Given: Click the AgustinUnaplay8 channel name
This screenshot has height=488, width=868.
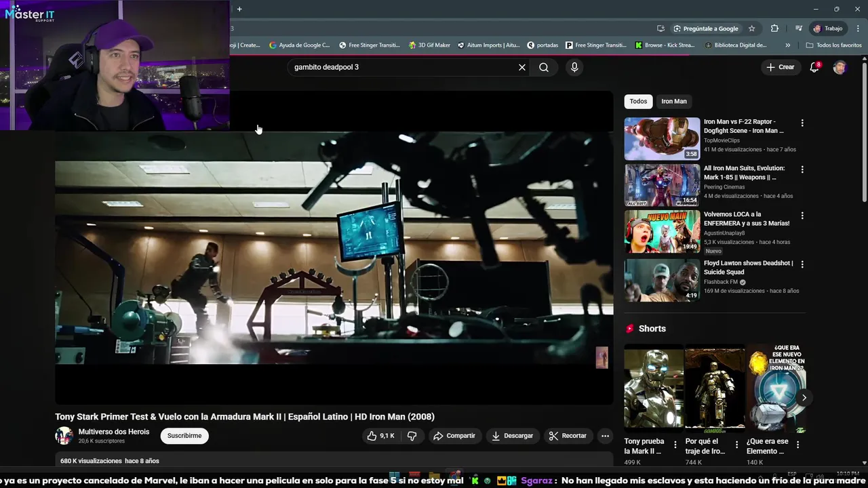Looking at the screenshot, I should (724, 233).
